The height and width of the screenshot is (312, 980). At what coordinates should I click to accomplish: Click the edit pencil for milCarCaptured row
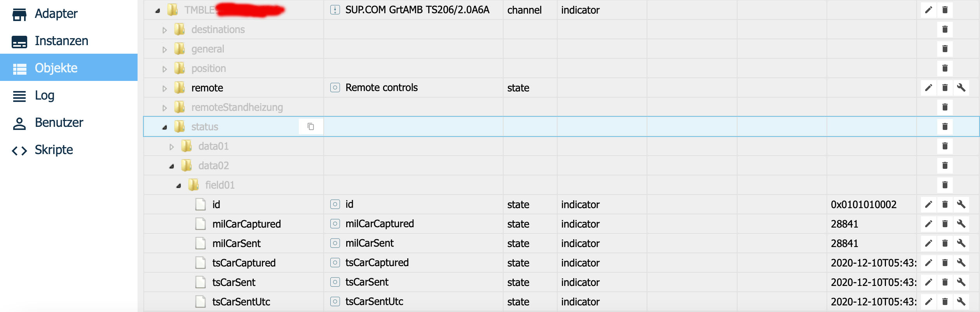click(928, 224)
